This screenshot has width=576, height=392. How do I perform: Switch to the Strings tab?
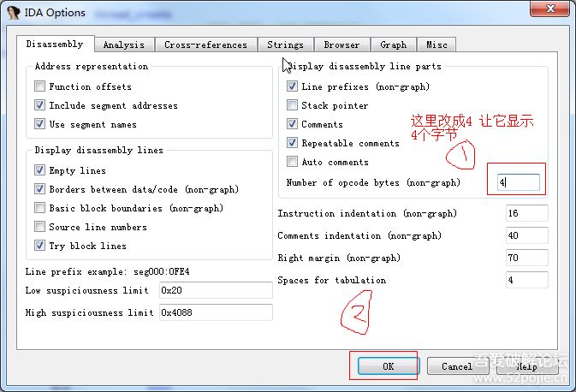click(x=285, y=45)
